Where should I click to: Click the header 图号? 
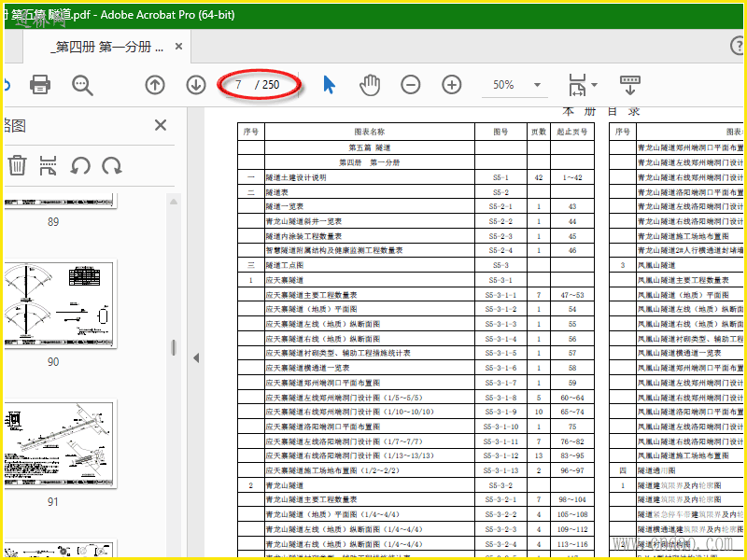click(500, 132)
